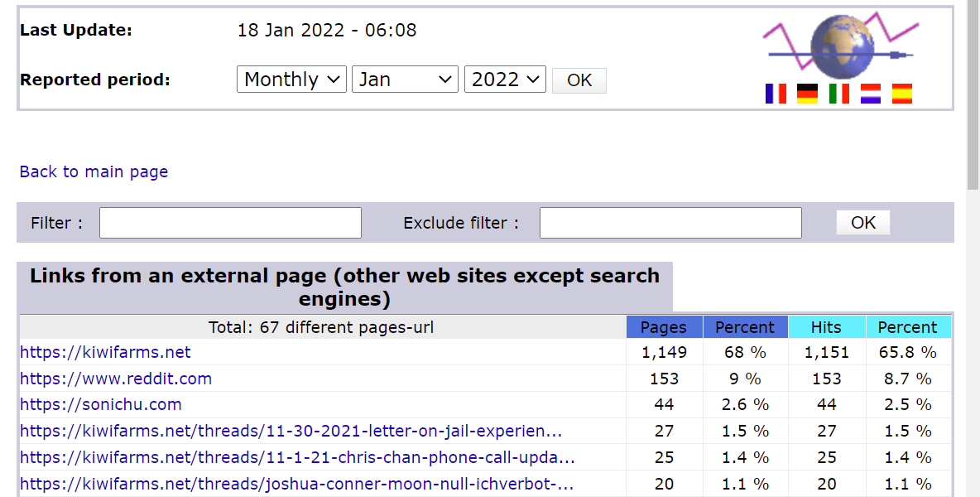Apply filters with the OK button
The image size is (980, 497).
[x=863, y=223]
